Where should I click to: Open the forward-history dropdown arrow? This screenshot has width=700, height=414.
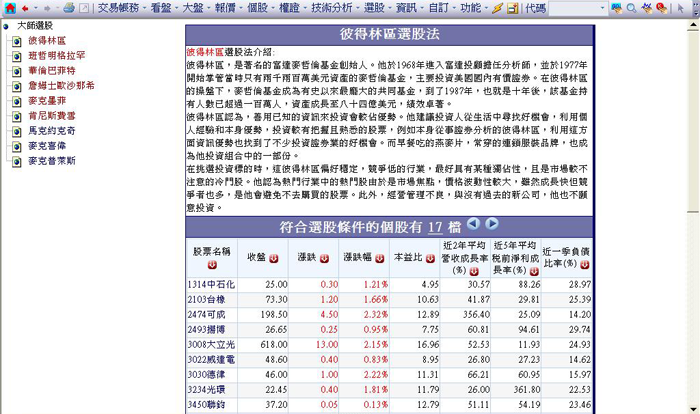tap(57, 8)
